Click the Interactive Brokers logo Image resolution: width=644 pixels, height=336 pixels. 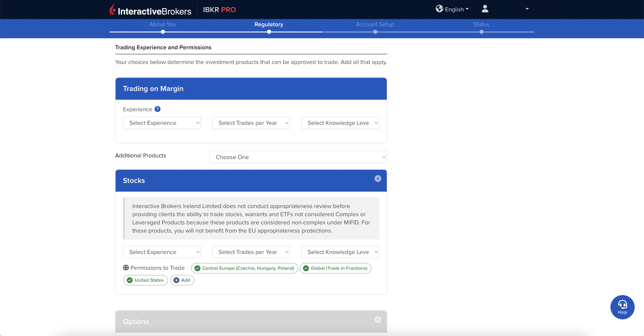click(x=150, y=10)
